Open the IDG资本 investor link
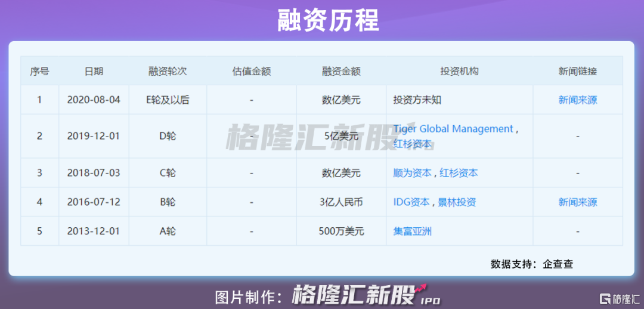This screenshot has height=309, width=644. tap(411, 202)
